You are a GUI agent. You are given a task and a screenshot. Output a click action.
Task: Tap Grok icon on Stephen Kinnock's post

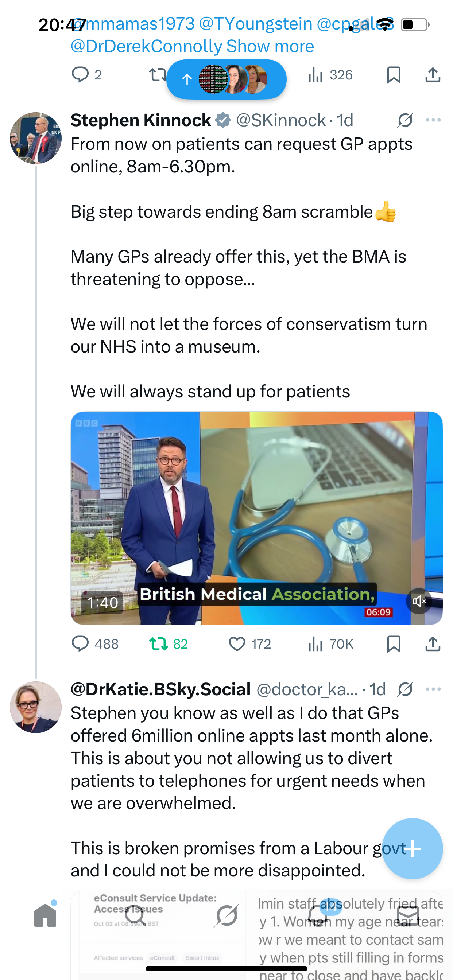[x=405, y=120]
